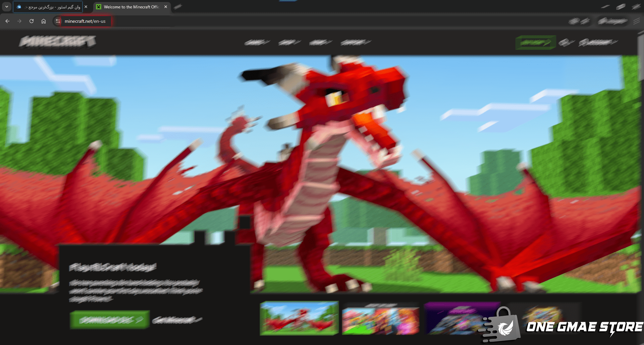Open a new browser tab
Viewport: 644px width, 345px height.
point(178,7)
